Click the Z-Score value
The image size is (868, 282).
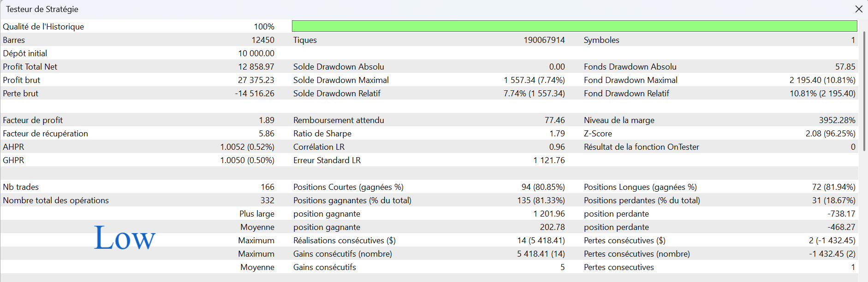830,134
